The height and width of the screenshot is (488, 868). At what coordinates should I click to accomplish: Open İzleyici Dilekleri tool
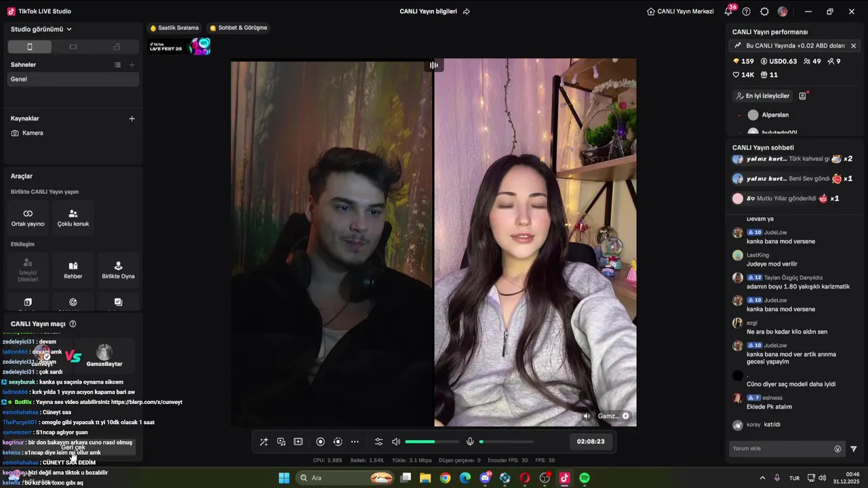[x=28, y=270]
